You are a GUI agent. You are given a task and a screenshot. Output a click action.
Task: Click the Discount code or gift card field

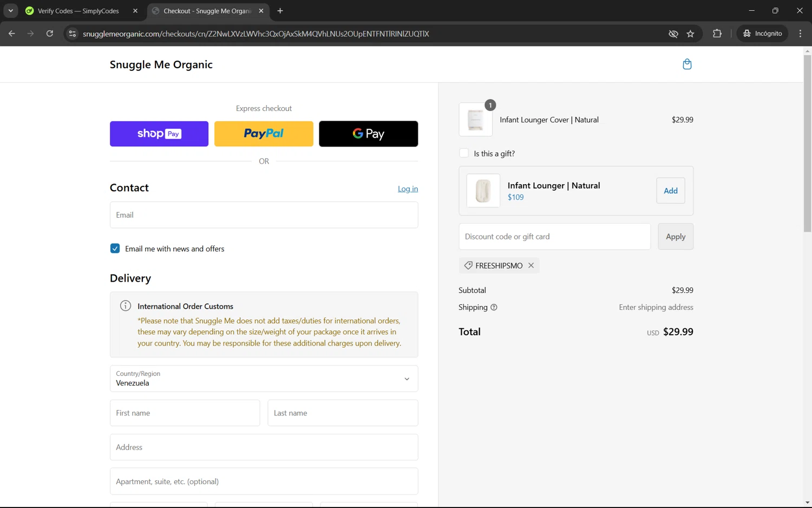coord(555,237)
